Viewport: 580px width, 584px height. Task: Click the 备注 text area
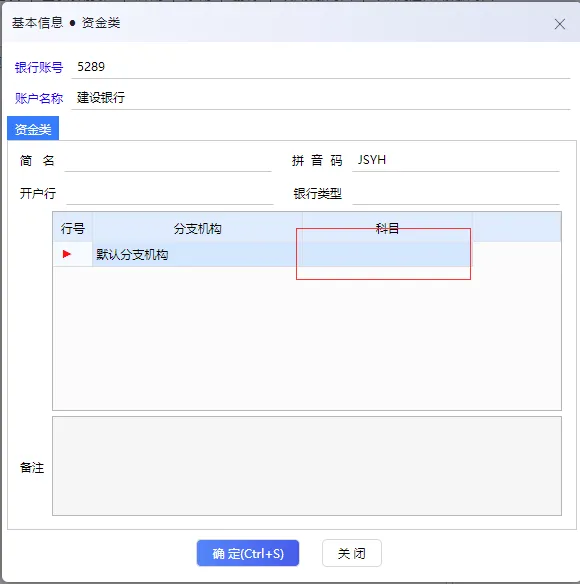point(307,466)
